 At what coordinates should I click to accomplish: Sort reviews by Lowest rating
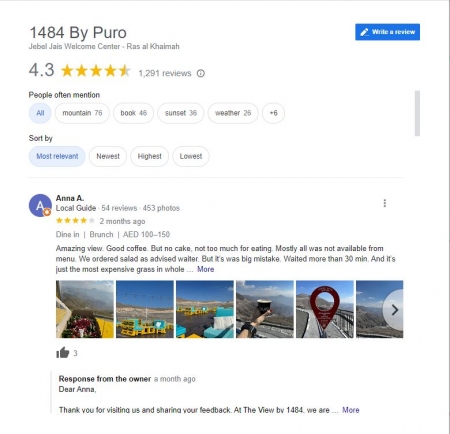[x=191, y=156]
